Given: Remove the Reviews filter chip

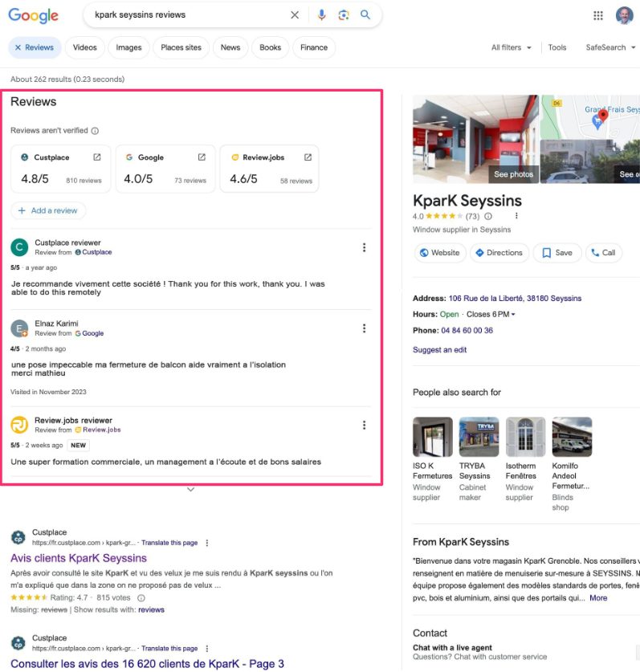Looking at the screenshot, I should (18, 47).
